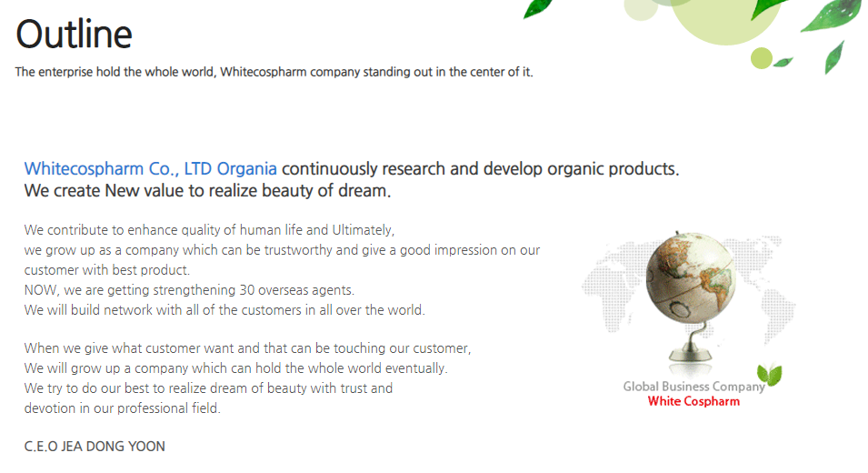Click the "30 overseas agents" sentence
868x473 pixels.
tap(189, 290)
